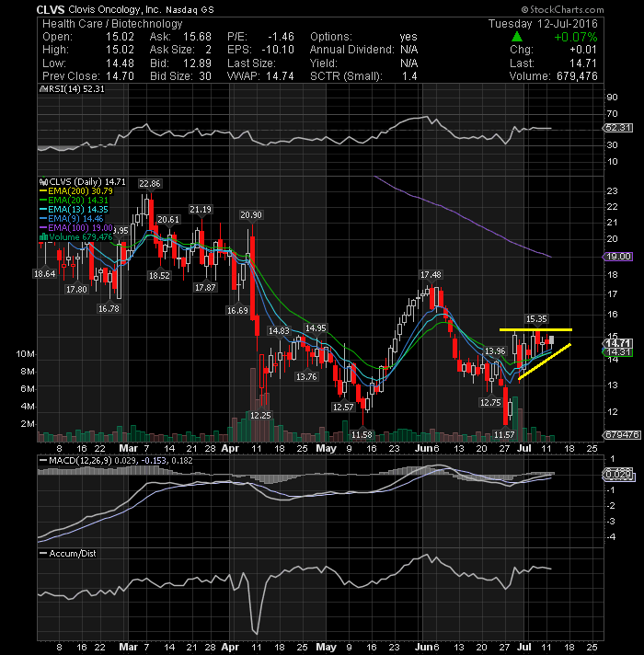Viewport: 644px width, 655px height.
Task: Click the Prev Close value 14.70
Action: click(x=120, y=76)
